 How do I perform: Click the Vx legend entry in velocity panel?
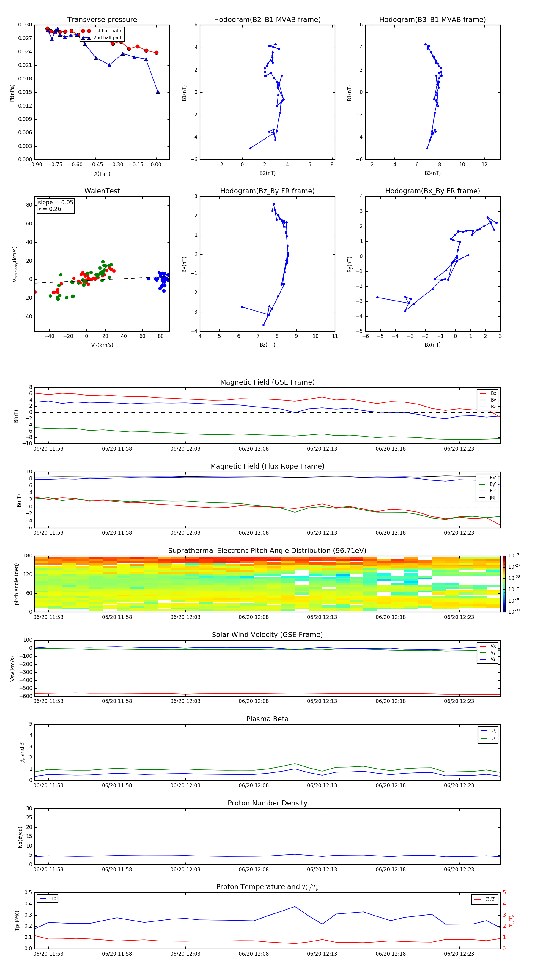tap(488, 646)
